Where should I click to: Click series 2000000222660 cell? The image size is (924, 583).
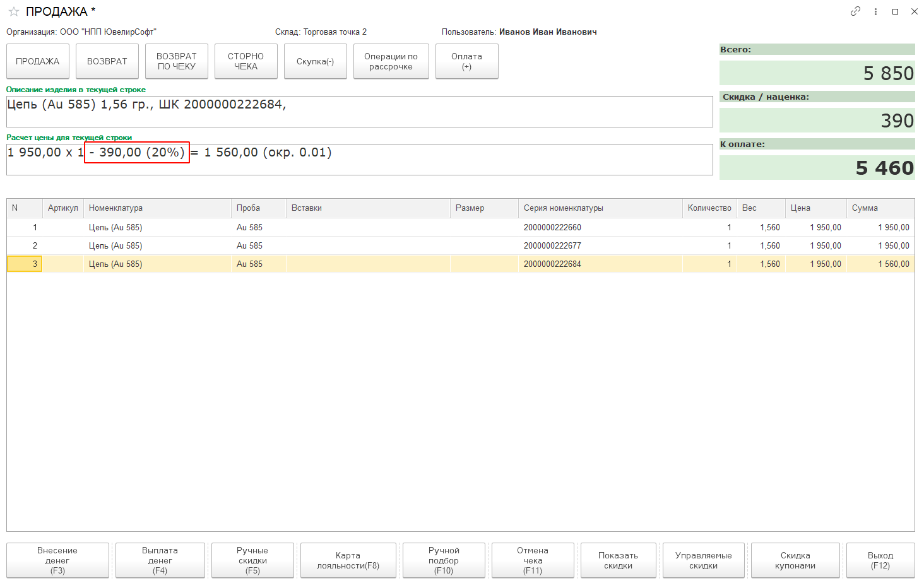pyautogui.click(x=600, y=228)
